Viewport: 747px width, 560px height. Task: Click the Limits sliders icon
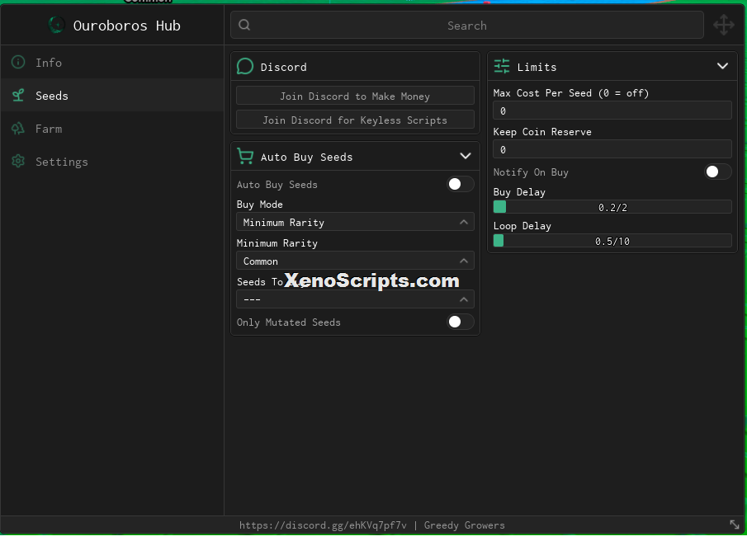(x=502, y=66)
